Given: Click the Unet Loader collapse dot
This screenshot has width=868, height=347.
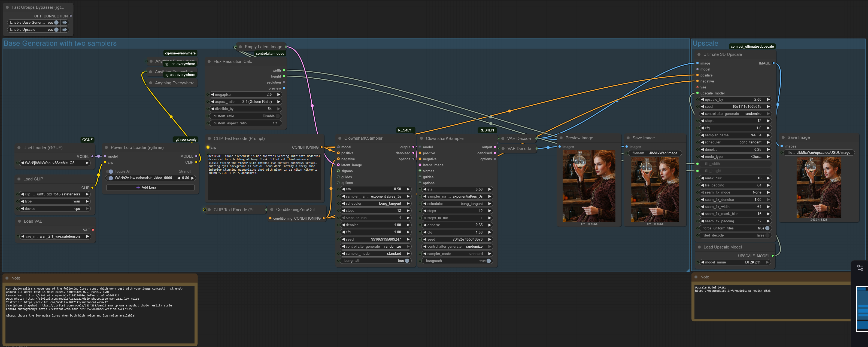Looking at the screenshot, I should tap(19, 148).
